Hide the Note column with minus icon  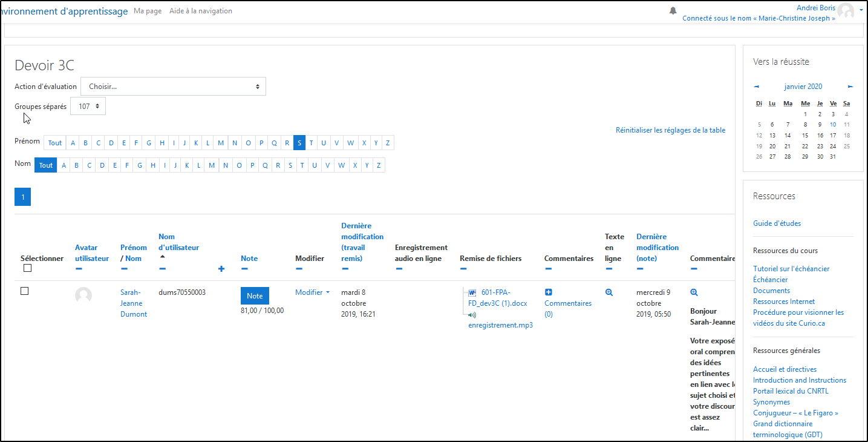244,269
